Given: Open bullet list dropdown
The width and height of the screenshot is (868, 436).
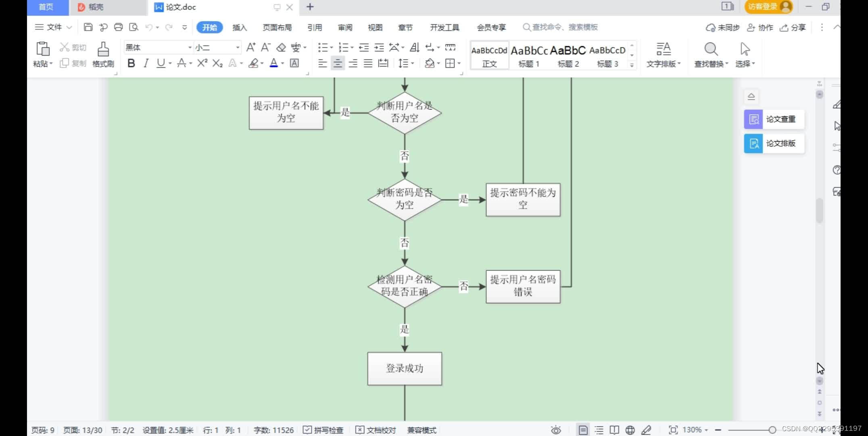Looking at the screenshot, I should point(332,48).
